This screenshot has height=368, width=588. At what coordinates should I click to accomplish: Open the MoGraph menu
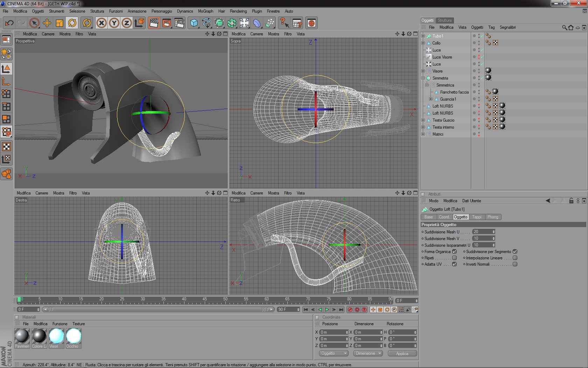coord(205,11)
